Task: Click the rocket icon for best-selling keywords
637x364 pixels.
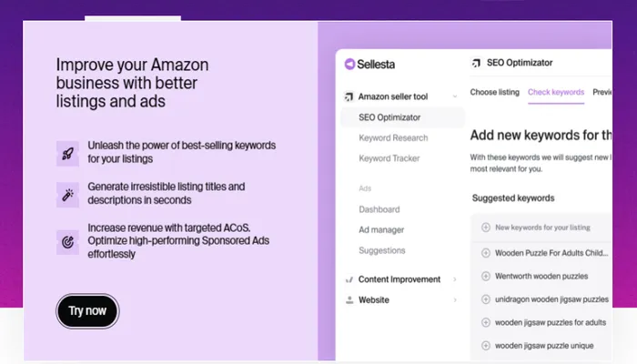Action: [66, 152]
